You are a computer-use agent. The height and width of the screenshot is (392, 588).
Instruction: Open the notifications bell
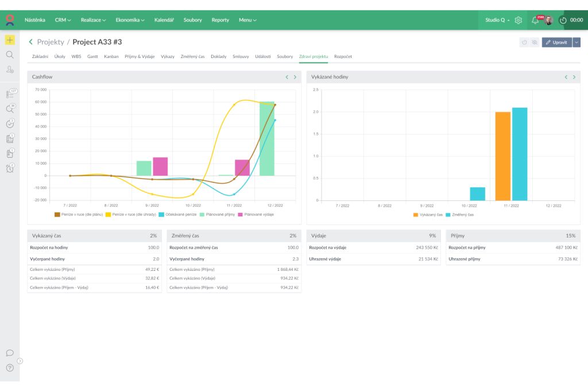(x=535, y=20)
